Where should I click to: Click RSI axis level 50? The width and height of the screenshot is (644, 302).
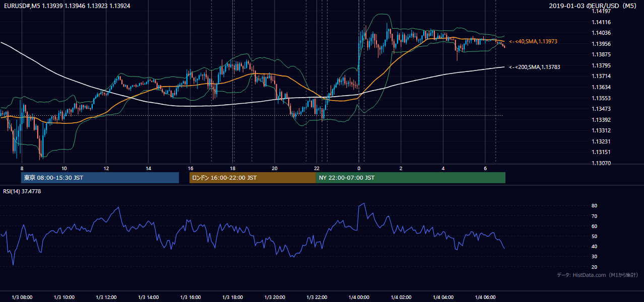[x=594, y=236]
